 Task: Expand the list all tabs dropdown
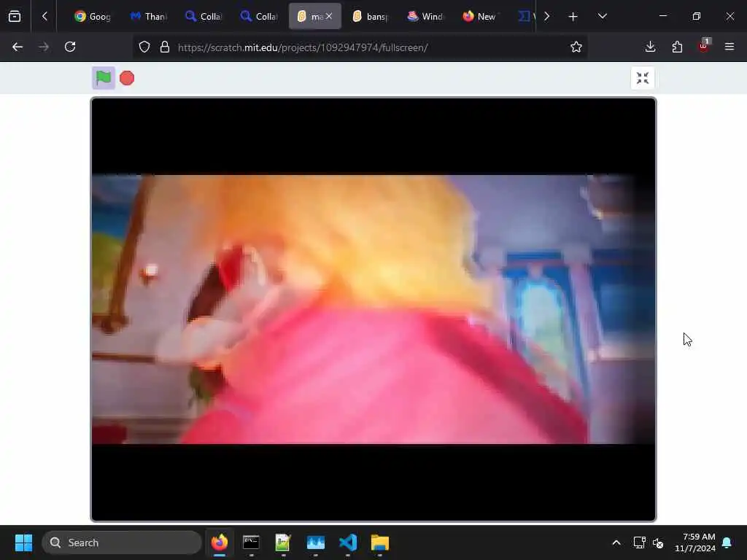tap(602, 16)
